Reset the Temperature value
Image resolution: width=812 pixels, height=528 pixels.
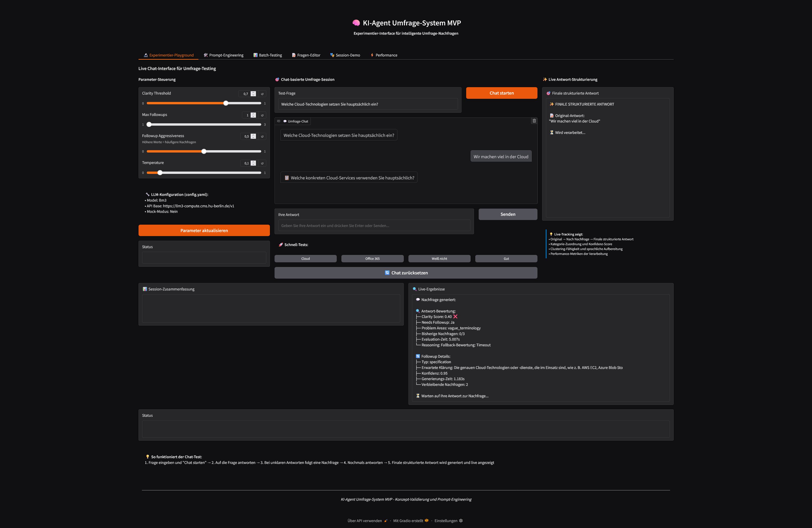click(262, 163)
